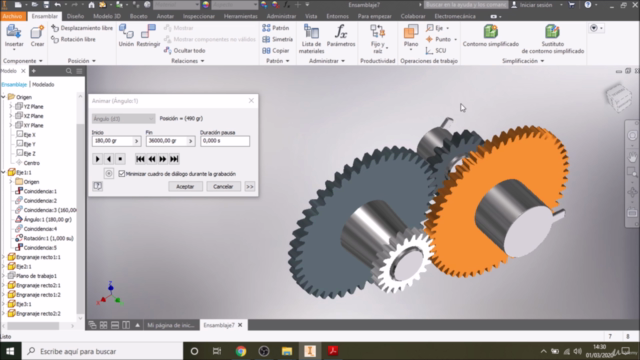Select the Copiar tool
Screen dimensions: 640x360
[x=276, y=51]
